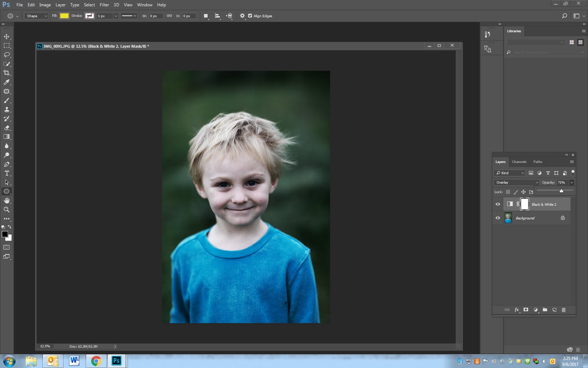Open the Stroke width dropdown
The width and height of the screenshot is (588, 368).
116,16
